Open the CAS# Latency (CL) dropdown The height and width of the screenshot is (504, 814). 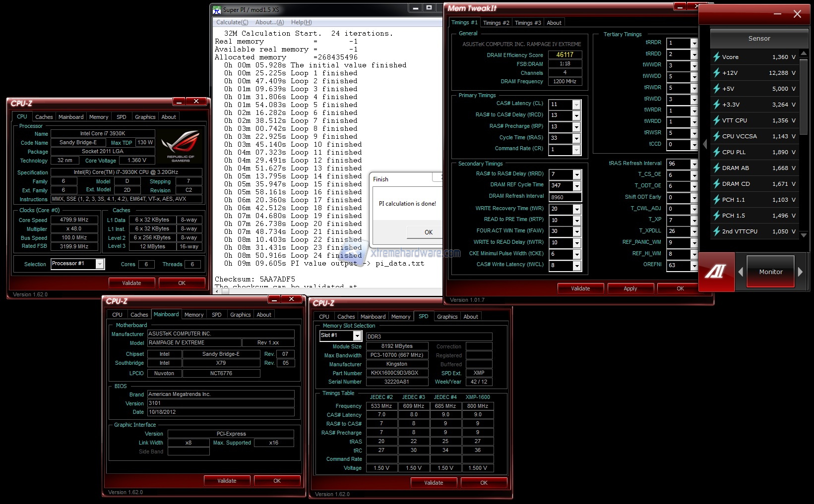(x=576, y=105)
